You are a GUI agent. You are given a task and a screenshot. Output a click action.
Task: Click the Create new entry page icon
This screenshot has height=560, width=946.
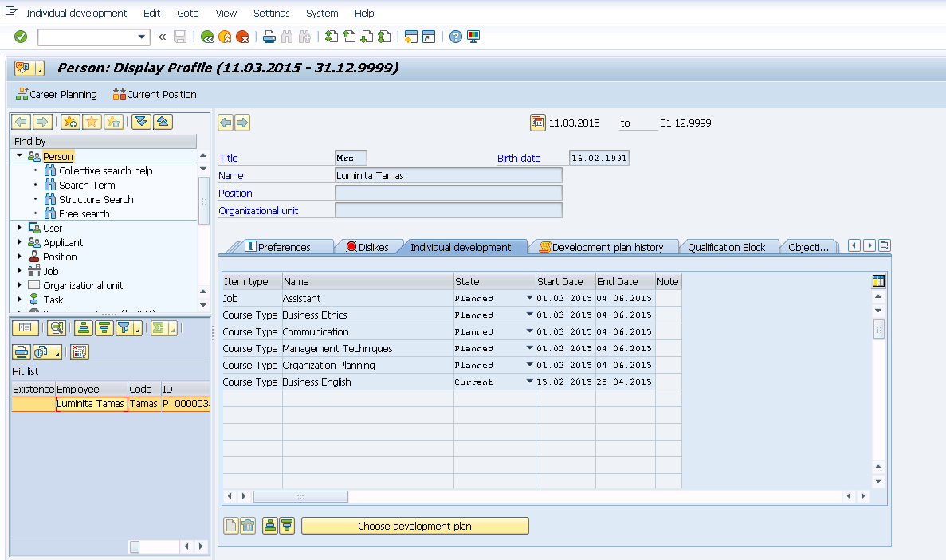231,526
